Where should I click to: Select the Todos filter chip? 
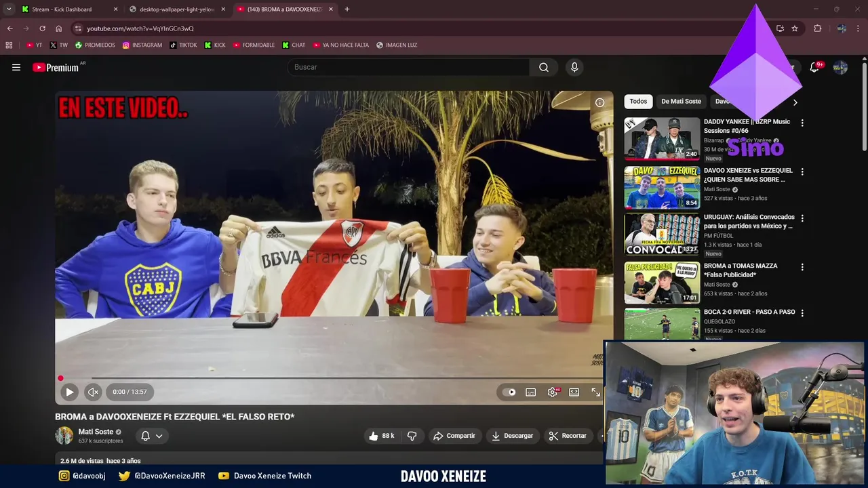(x=638, y=101)
